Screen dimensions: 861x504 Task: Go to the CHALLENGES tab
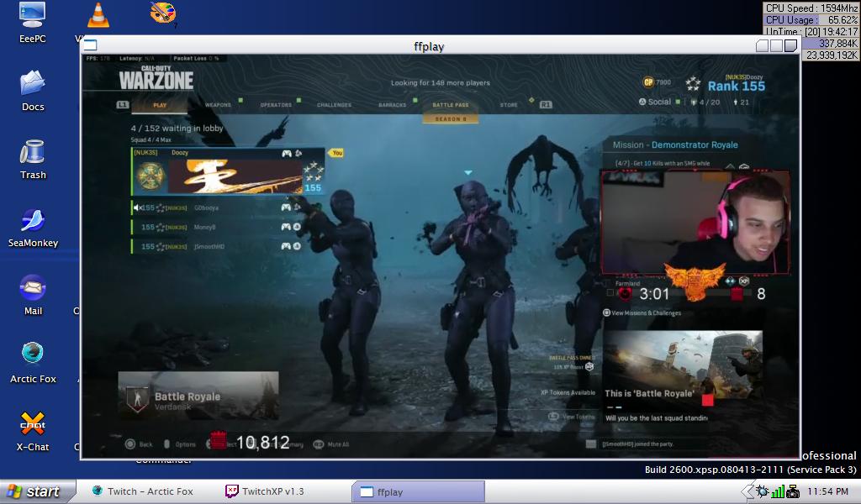(334, 105)
